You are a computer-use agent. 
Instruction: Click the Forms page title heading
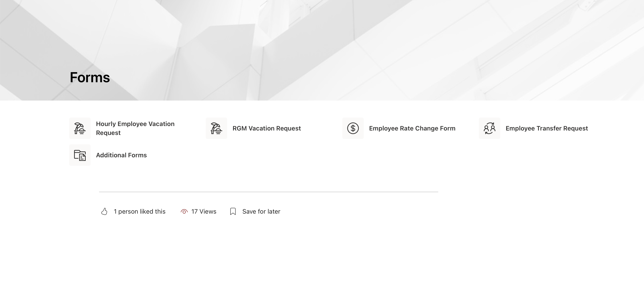click(90, 77)
